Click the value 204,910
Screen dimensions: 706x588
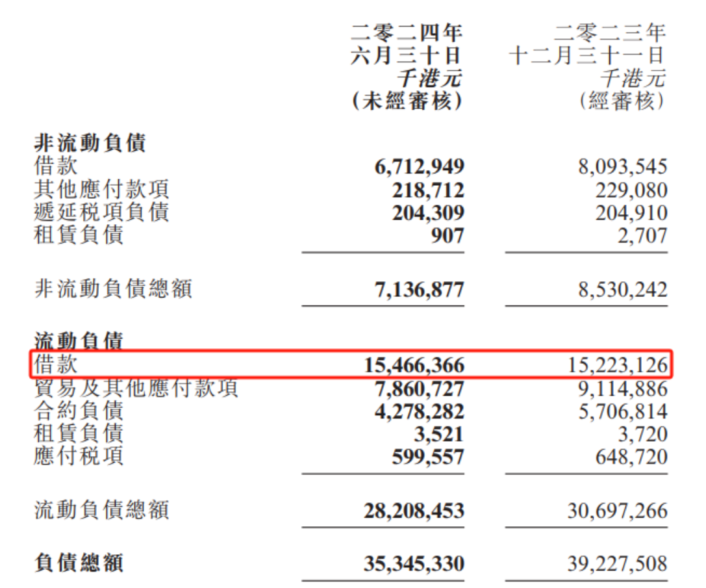[x=631, y=212]
